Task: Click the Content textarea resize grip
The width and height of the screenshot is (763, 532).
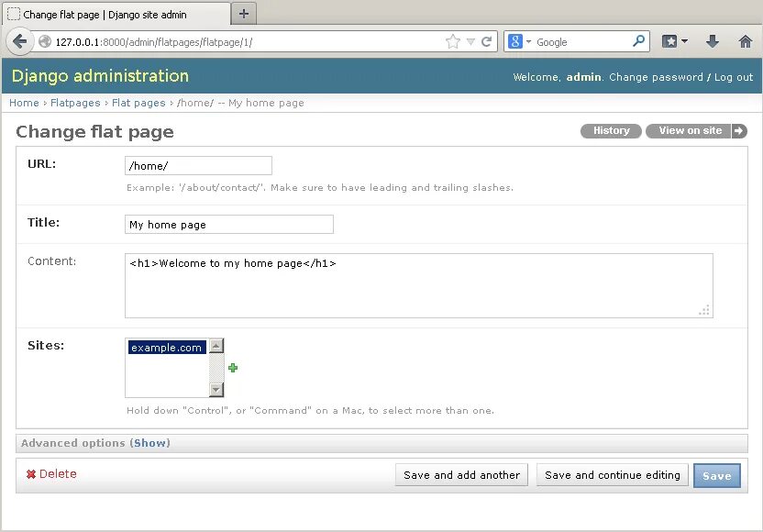Action: click(x=704, y=310)
